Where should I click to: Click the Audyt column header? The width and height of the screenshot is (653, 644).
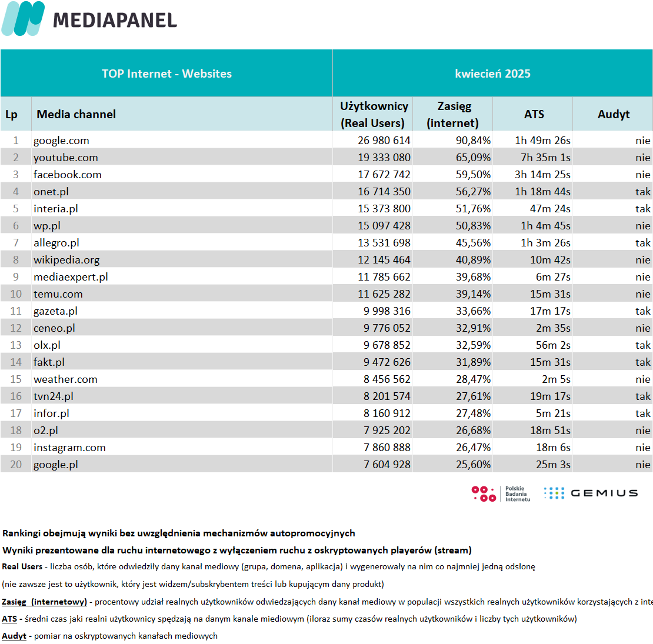point(612,114)
